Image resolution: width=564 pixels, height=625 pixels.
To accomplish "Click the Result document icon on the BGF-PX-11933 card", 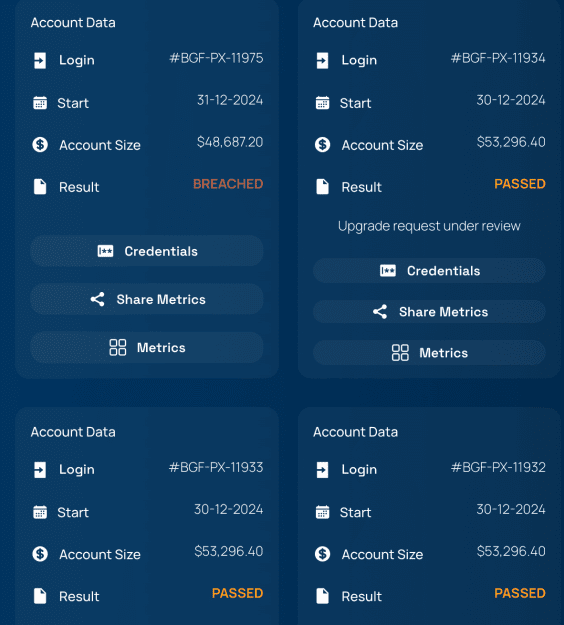I will (40, 596).
